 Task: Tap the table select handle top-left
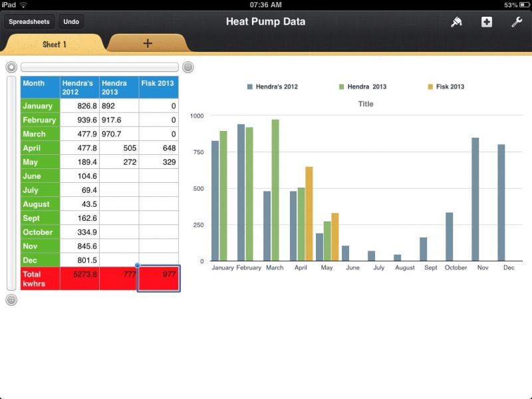coord(11,67)
